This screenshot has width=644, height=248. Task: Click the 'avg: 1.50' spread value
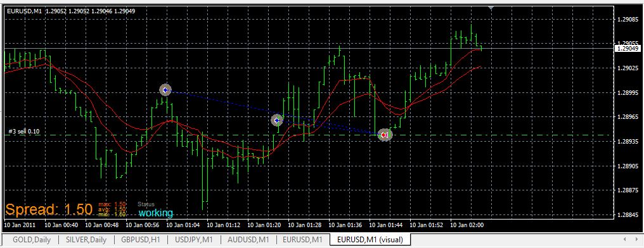click(112, 209)
